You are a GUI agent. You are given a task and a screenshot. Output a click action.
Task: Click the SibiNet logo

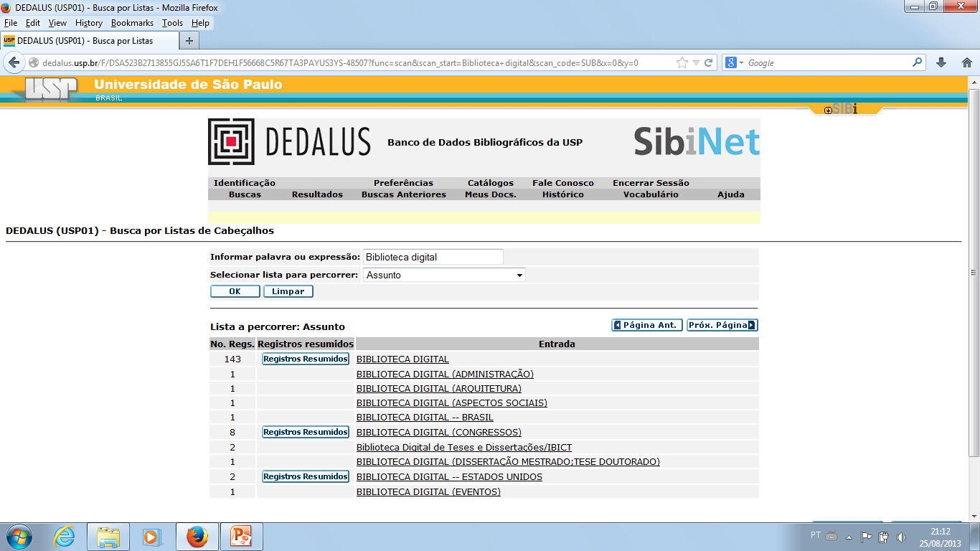pos(696,141)
